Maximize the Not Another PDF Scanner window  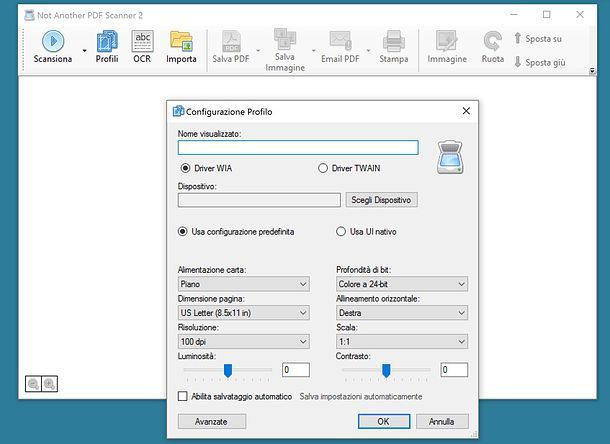(x=547, y=15)
